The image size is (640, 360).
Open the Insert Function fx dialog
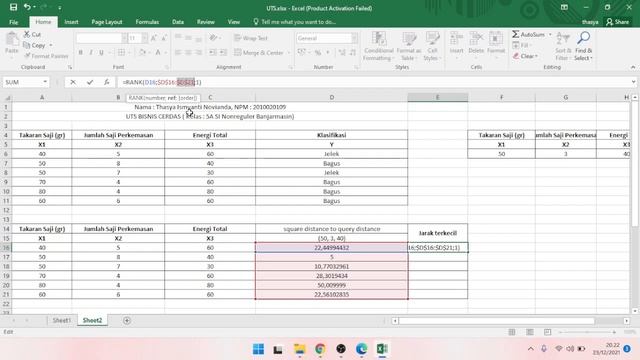pyautogui.click(x=106, y=82)
